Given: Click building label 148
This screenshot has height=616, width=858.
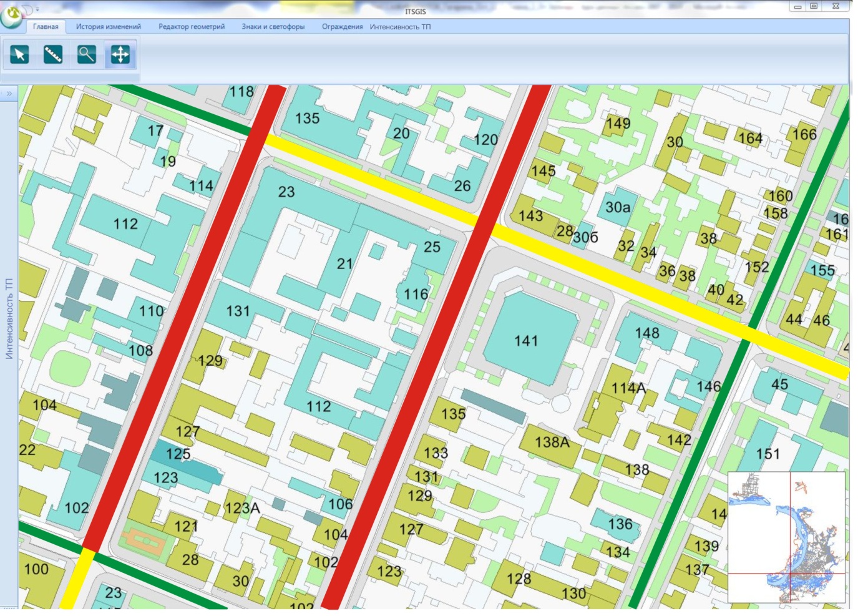Looking at the screenshot, I should point(647,333).
